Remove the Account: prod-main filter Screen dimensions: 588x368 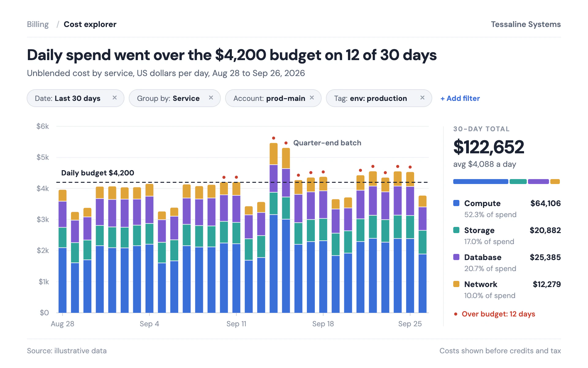pos(312,98)
